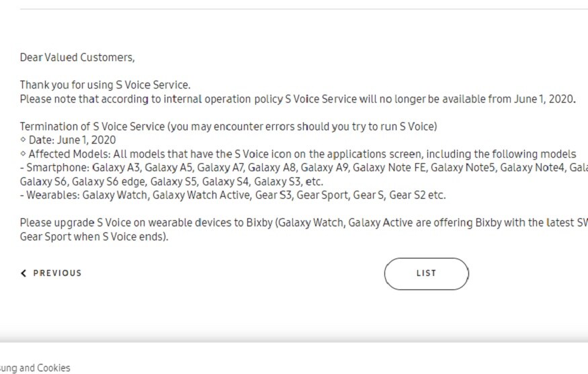Click the 'Dear Valued Customers,' greeting text
This screenshot has height=374, width=588.
[77, 57]
